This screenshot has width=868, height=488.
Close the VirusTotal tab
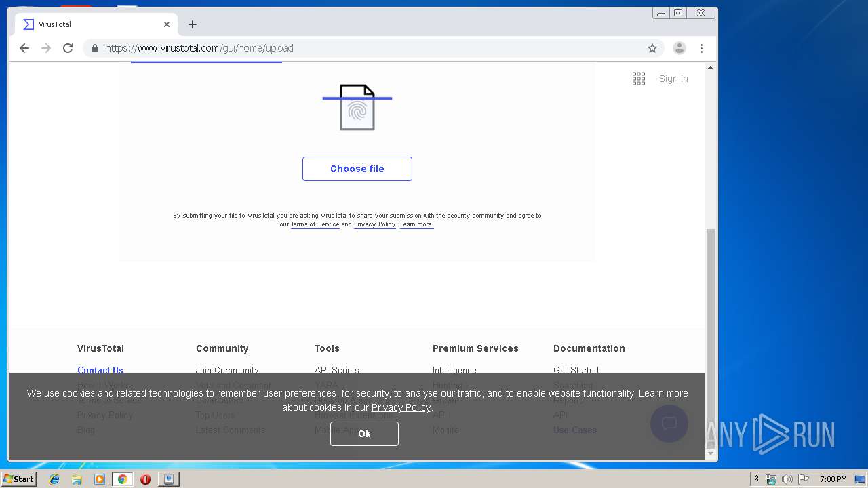(x=167, y=24)
